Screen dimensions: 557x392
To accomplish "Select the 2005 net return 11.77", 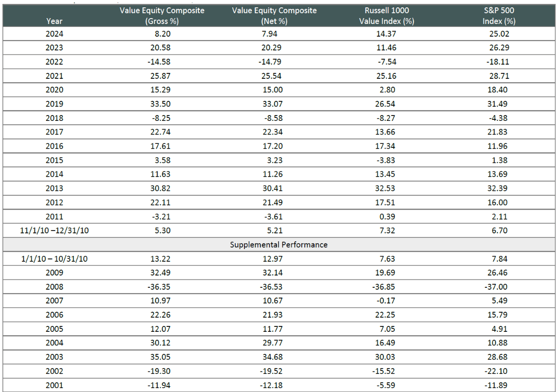I will coord(273,329).
